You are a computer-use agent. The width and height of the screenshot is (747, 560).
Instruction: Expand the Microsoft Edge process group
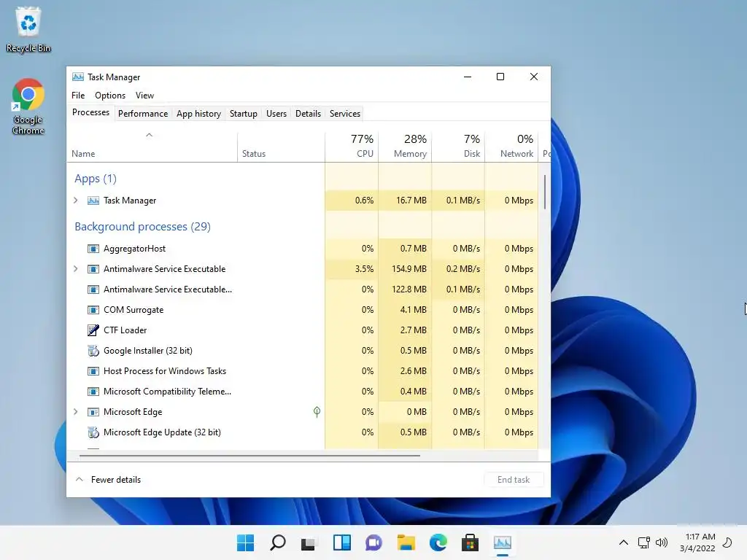[76, 412]
